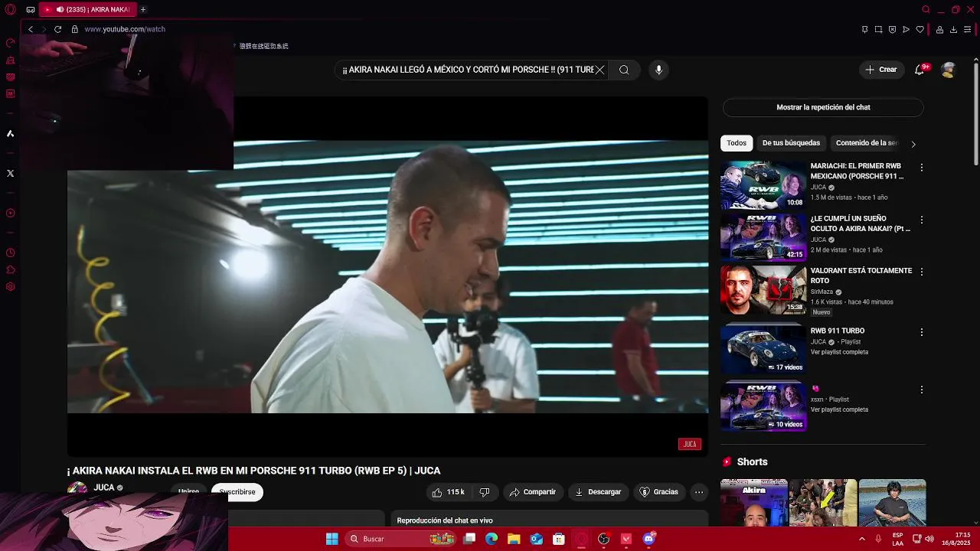
Task: Open the X (Twitter) sidebar panel
Action: pyautogui.click(x=10, y=174)
